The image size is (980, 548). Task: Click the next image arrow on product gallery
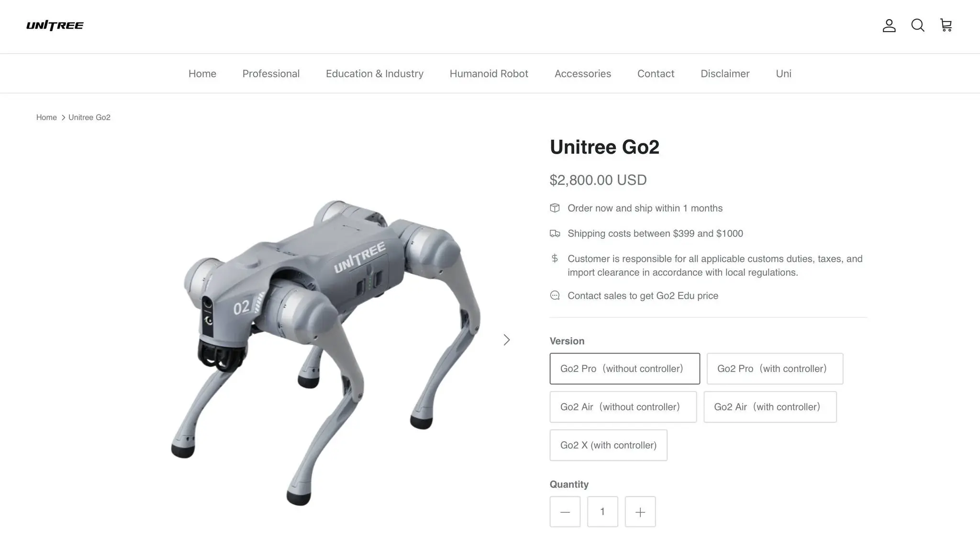point(507,340)
